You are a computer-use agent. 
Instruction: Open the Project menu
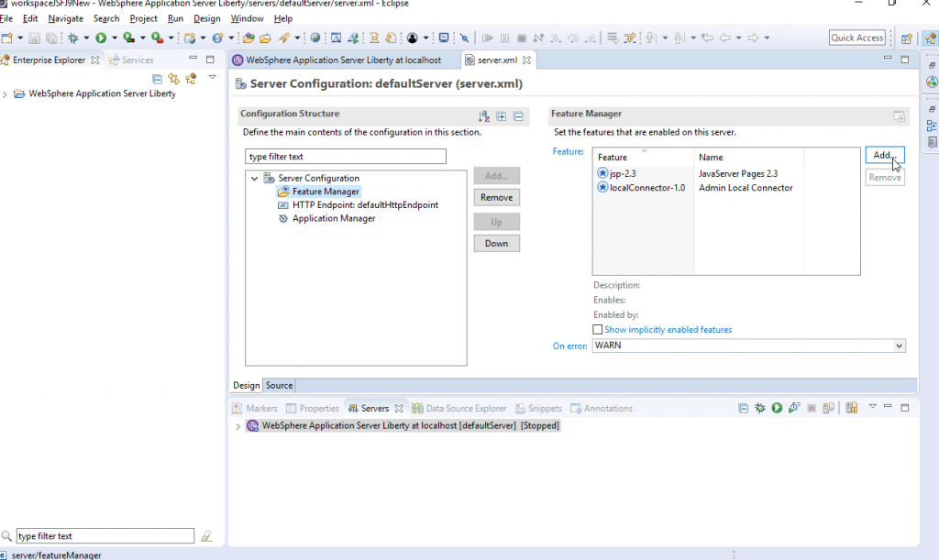pos(143,18)
